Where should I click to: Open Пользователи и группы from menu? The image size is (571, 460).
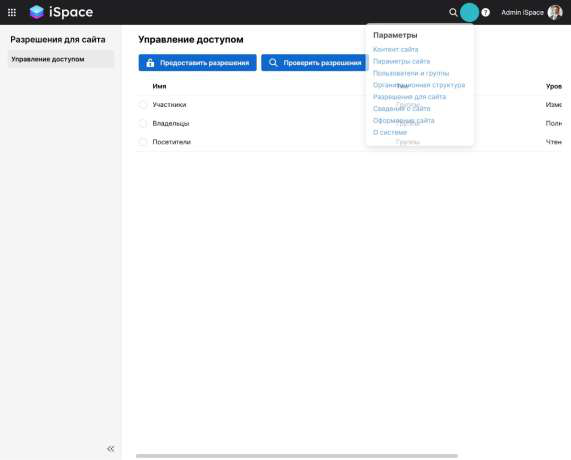coord(411,73)
